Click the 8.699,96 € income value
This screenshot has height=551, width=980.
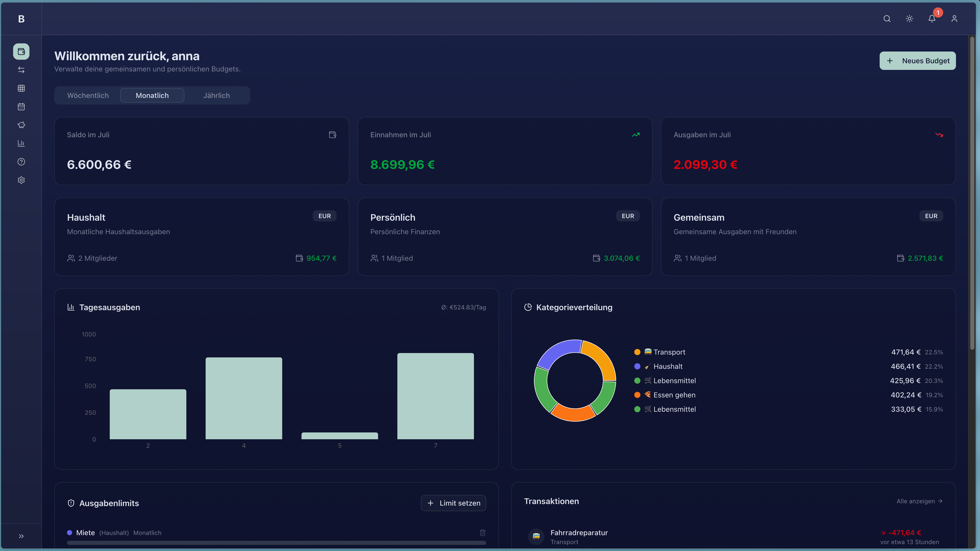pos(402,165)
